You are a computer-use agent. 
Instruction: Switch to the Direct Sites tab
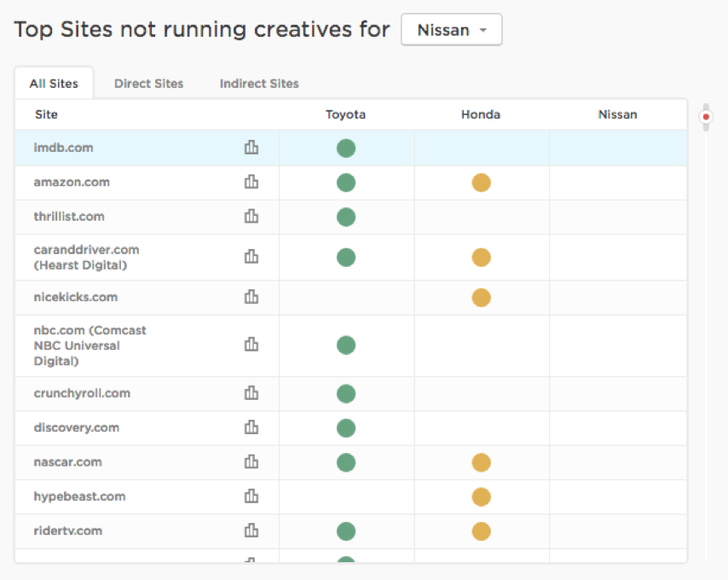pos(148,84)
